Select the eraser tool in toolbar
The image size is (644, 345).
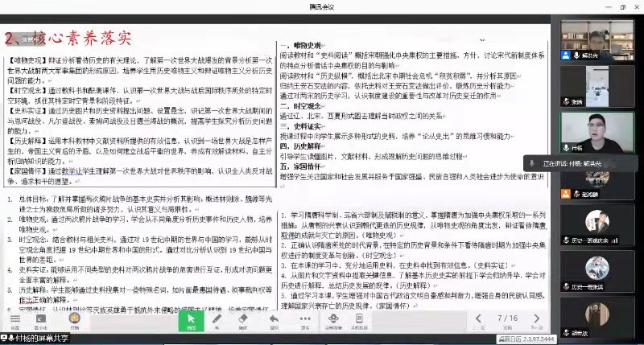pyautogui.click(x=244, y=320)
